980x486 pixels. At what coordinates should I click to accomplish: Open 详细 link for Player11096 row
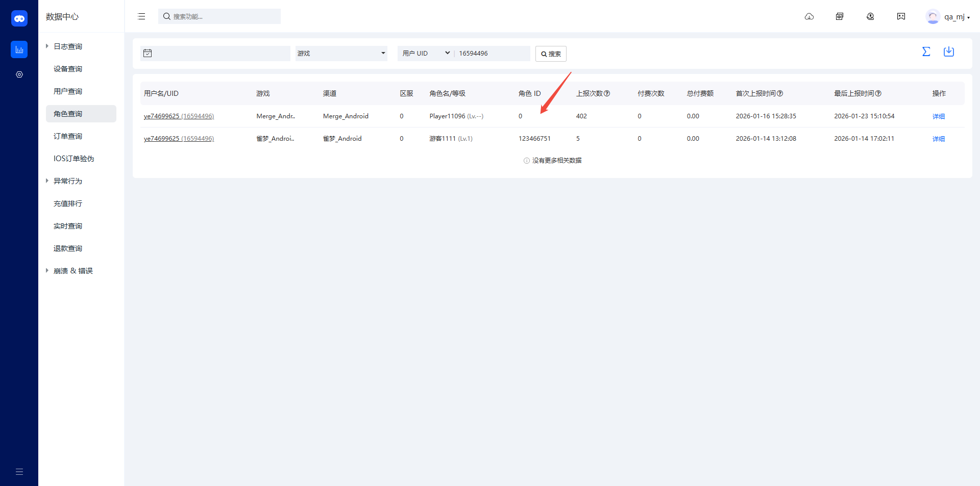click(x=938, y=116)
